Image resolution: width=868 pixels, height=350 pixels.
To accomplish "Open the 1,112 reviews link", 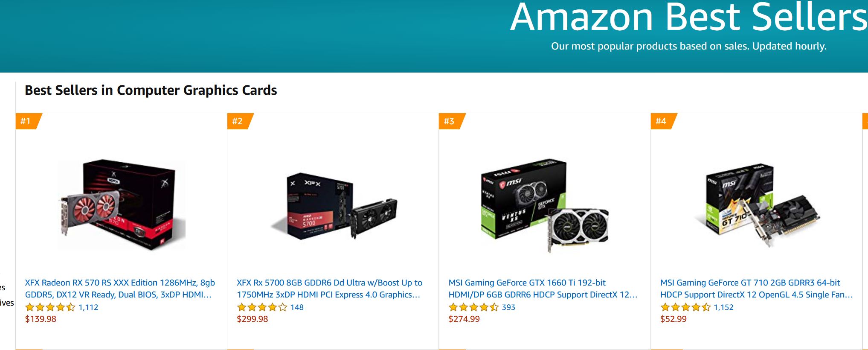I will pos(88,307).
